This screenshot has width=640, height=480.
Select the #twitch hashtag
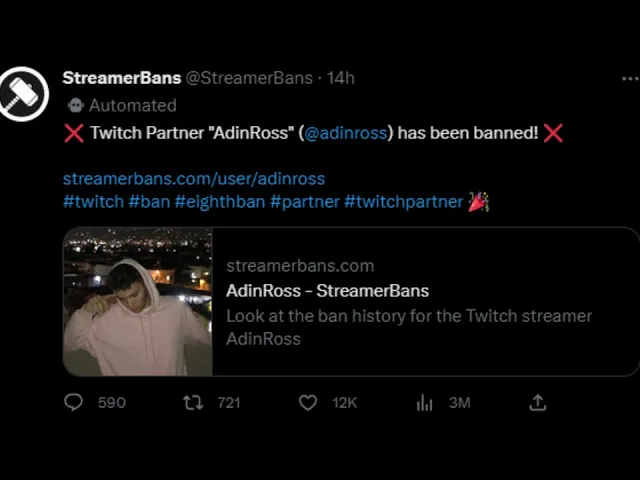93,202
